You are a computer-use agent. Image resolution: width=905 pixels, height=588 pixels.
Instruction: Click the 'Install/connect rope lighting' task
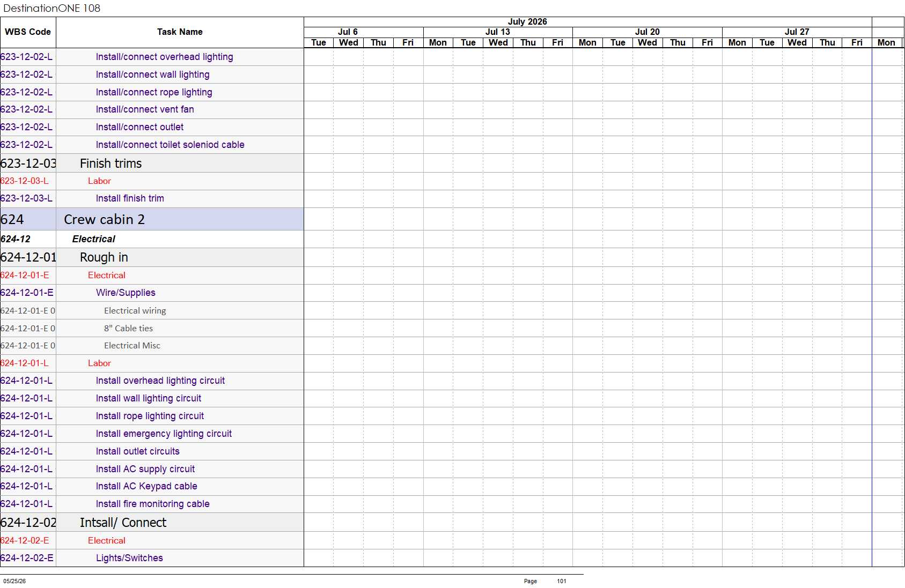click(x=154, y=92)
